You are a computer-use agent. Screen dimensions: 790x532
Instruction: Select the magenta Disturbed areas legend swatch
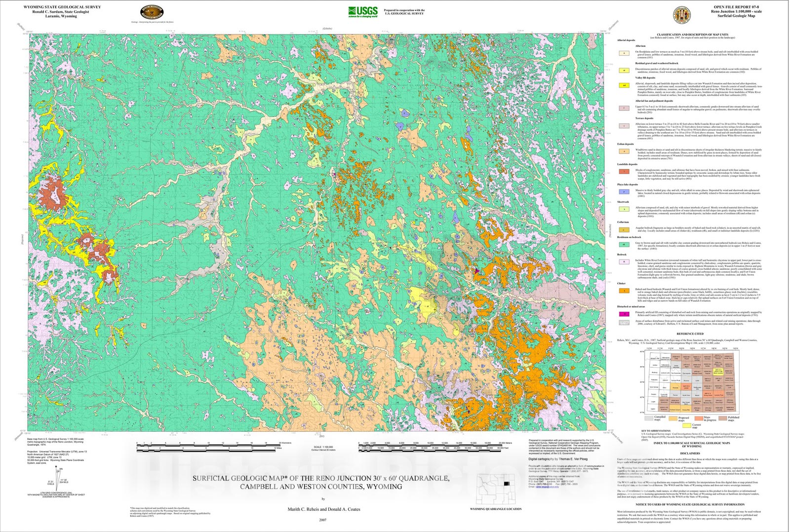tap(624, 313)
